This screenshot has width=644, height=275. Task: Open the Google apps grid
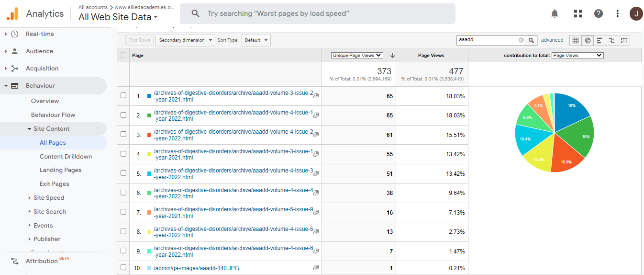click(577, 13)
